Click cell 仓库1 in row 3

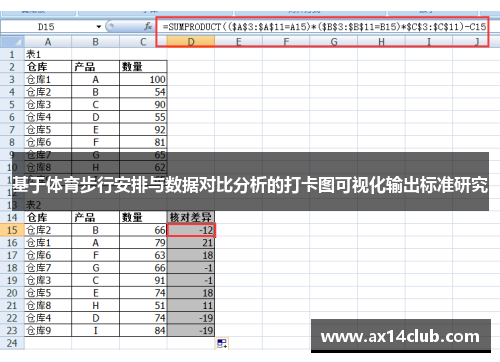click(x=48, y=79)
